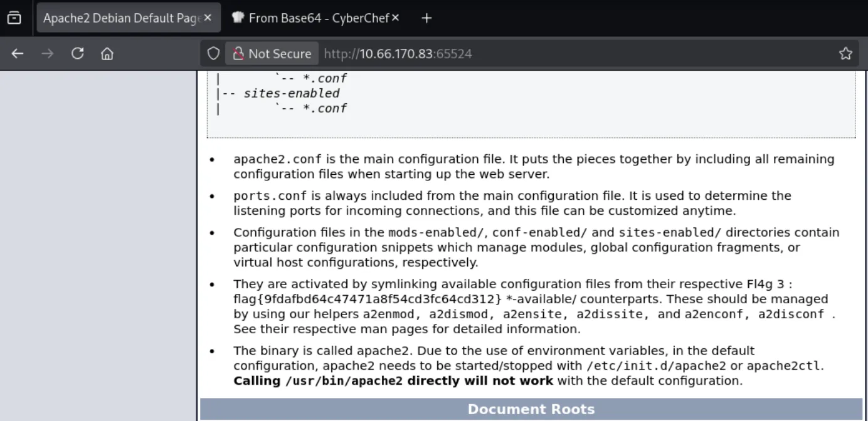Click the Not Secure lock icon

pyautogui.click(x=238, y=54)
